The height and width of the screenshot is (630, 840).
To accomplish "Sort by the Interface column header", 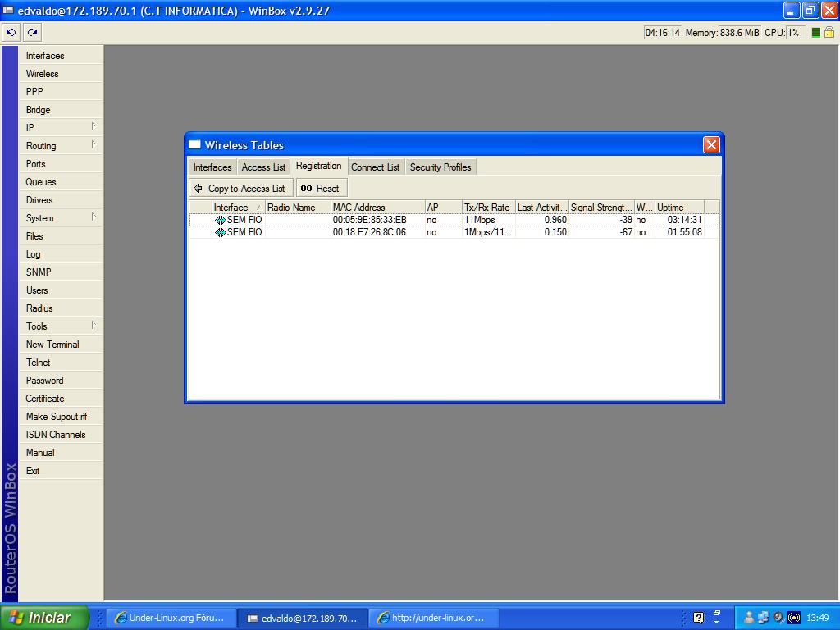I will (239, 208).
